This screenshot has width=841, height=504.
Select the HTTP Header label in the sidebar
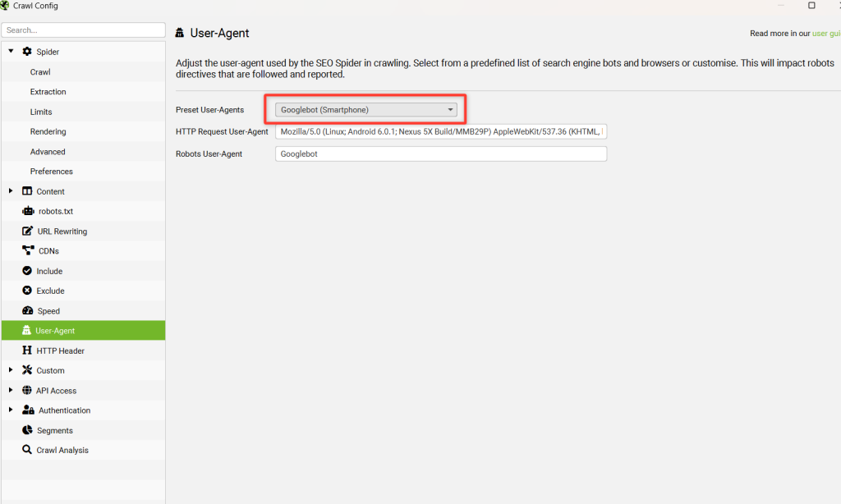pos(61,351)
